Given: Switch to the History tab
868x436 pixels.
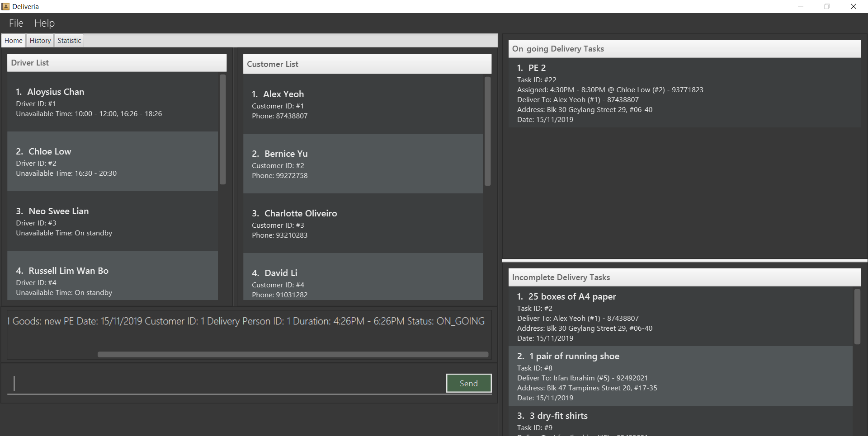Looking at the screenshot, I should [x=40, y=41].
